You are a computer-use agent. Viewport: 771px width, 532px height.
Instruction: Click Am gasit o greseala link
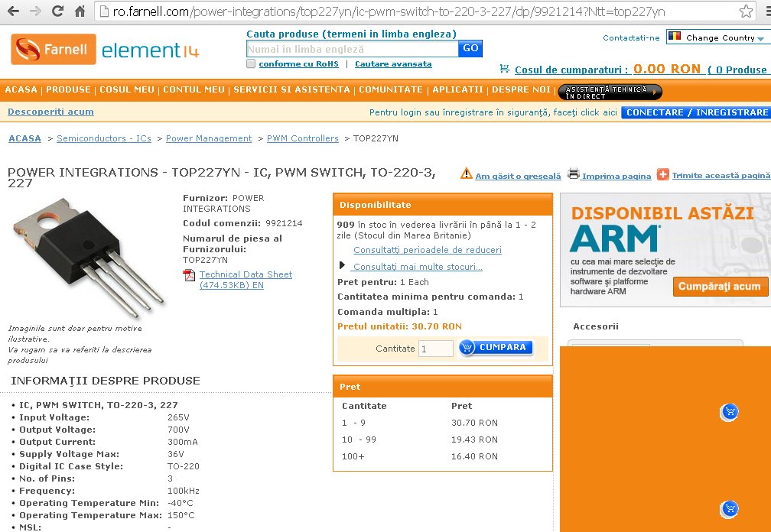(518, 176)
